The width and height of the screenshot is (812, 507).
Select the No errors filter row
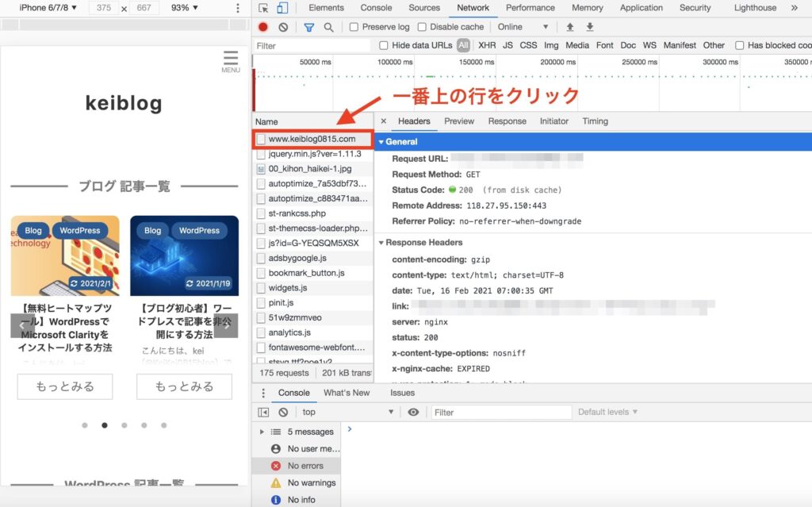point(297,466)
